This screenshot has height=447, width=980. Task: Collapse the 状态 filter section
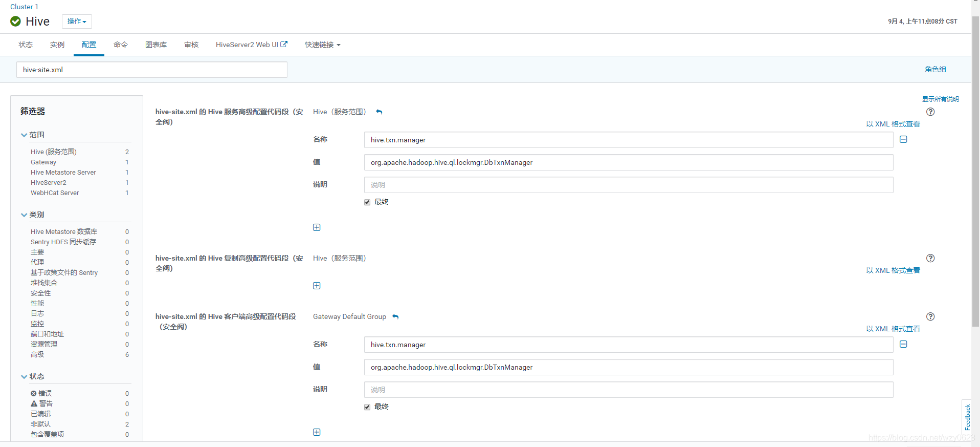click(x=24, y=376)
